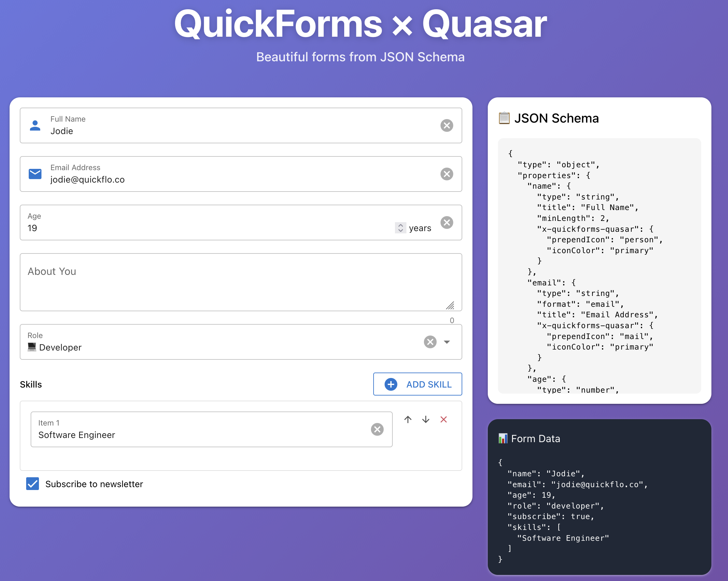Open the Role dropdown
728x581 pixels.
(447, 342)
